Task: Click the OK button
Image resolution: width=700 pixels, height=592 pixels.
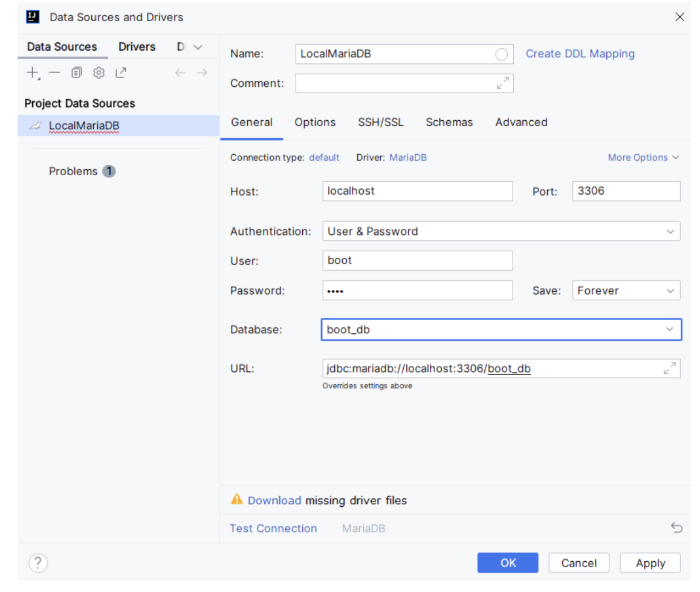Action: pos(508,563)
